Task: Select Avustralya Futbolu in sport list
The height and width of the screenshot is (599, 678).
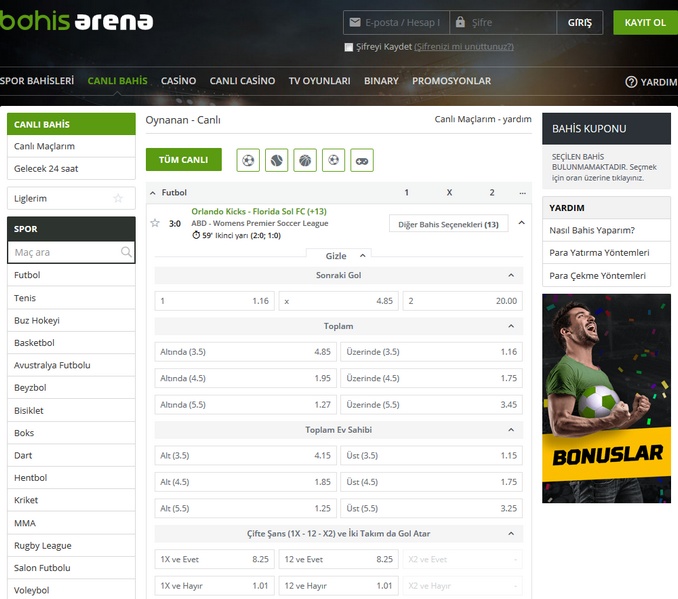Action: pyautogui.click(x=71, y=365)
